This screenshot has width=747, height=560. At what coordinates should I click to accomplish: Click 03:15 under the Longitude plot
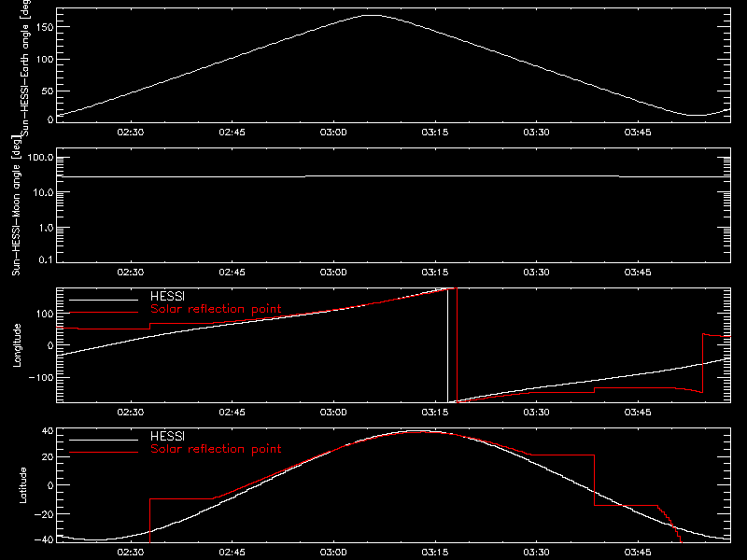coord(435,412)
